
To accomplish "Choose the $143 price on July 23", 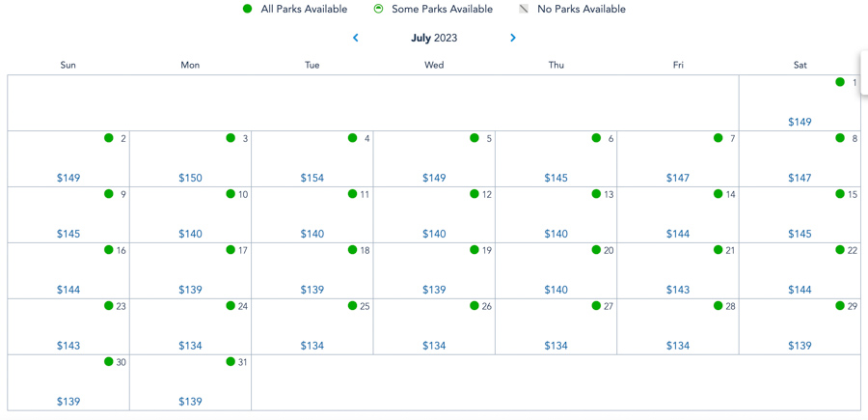I will click(x=68, y=346).
